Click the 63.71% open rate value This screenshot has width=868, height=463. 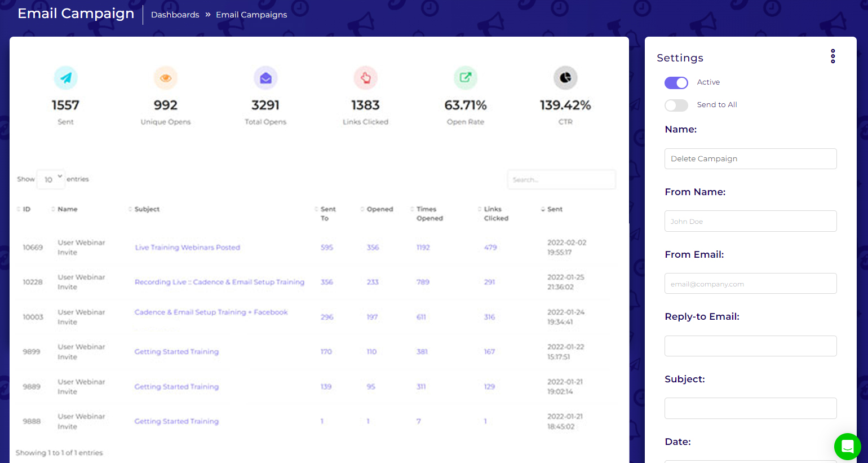466,105
